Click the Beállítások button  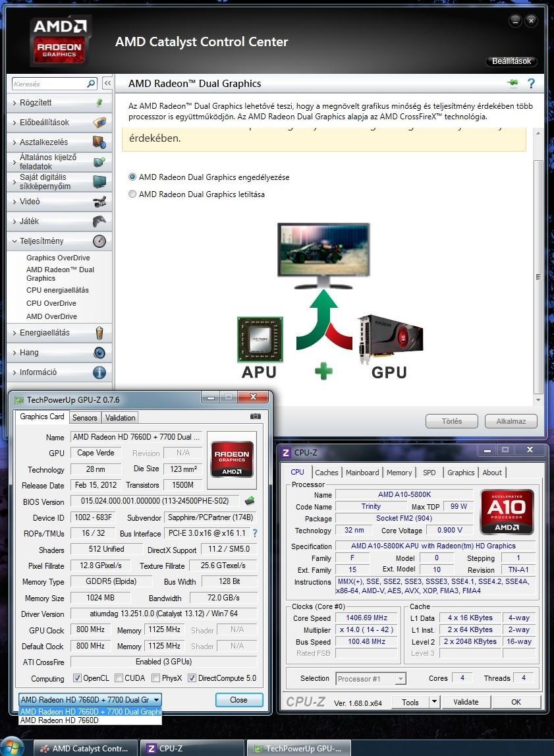coord(511,61)
